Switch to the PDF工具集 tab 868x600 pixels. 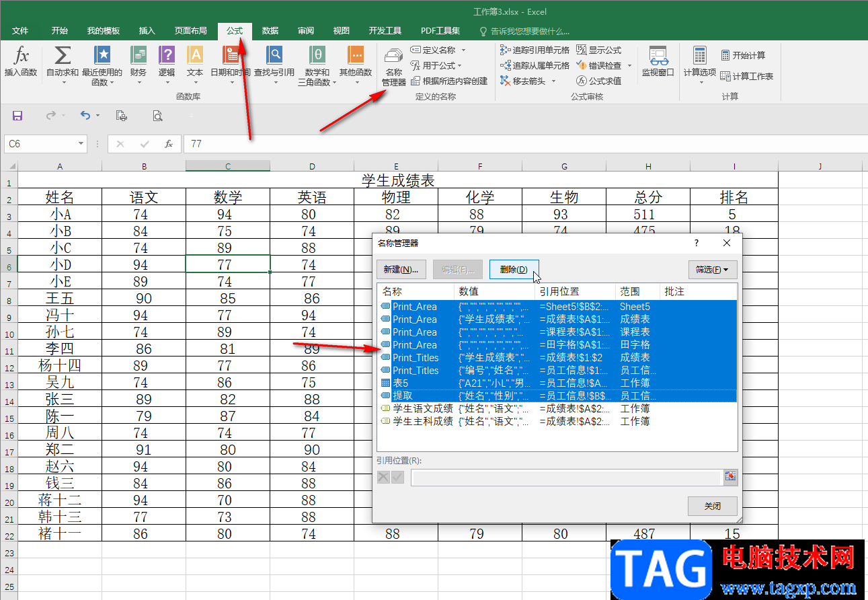[x=440, y=31]
